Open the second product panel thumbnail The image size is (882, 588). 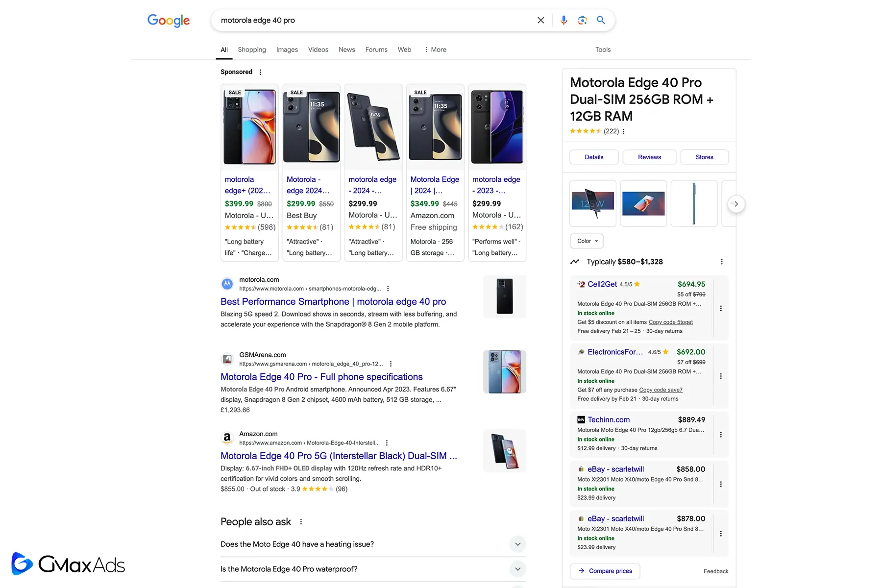(643, 203)
